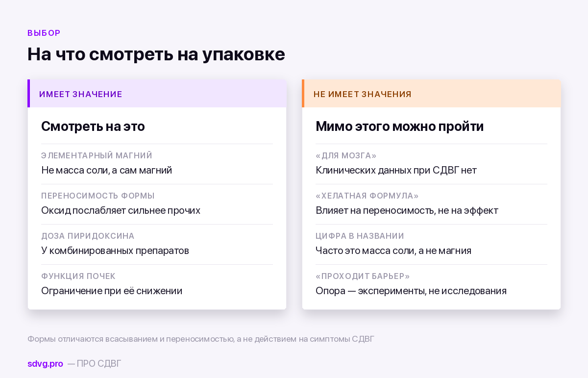588x378 pixels.
Task: Click 'Оксид послабляет сильнее прочих'
Action: click(121, 210)
